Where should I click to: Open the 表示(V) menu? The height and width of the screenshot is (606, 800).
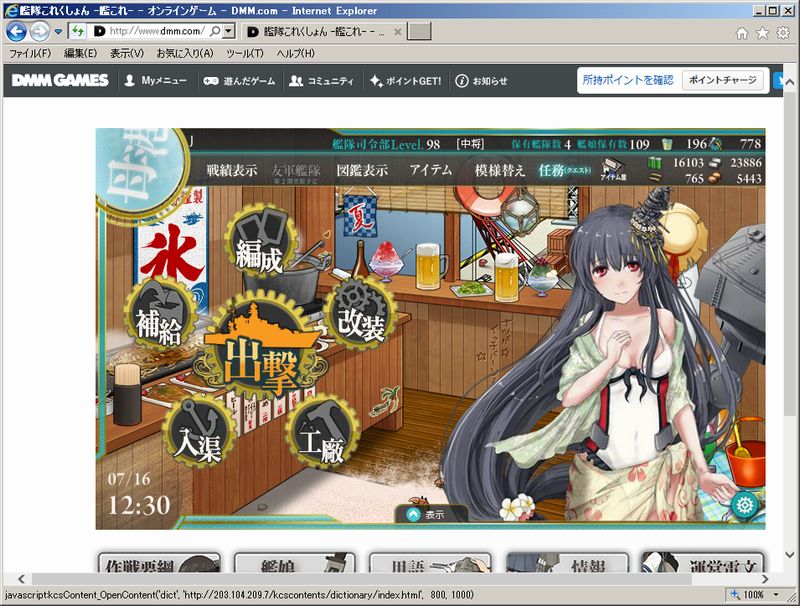pos(127,53)
